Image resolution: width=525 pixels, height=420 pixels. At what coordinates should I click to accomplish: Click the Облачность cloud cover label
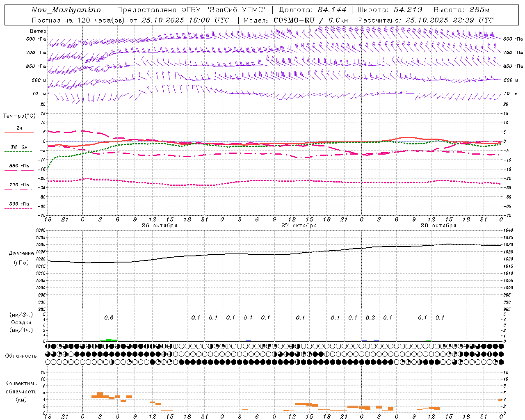click(21, 356)
